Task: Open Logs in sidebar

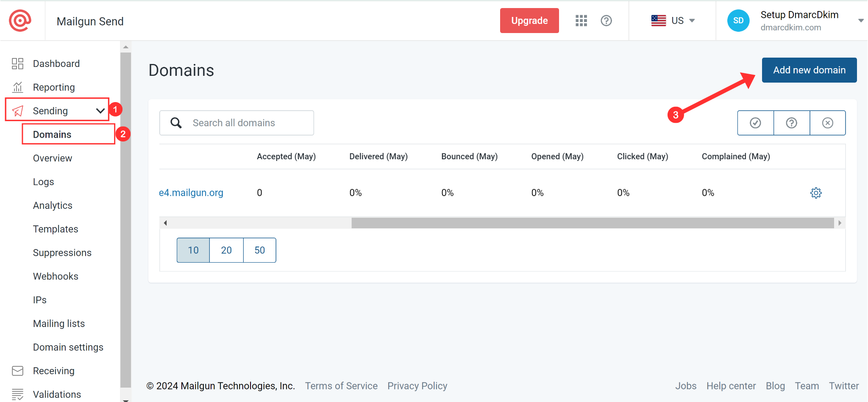Action: 44,182
